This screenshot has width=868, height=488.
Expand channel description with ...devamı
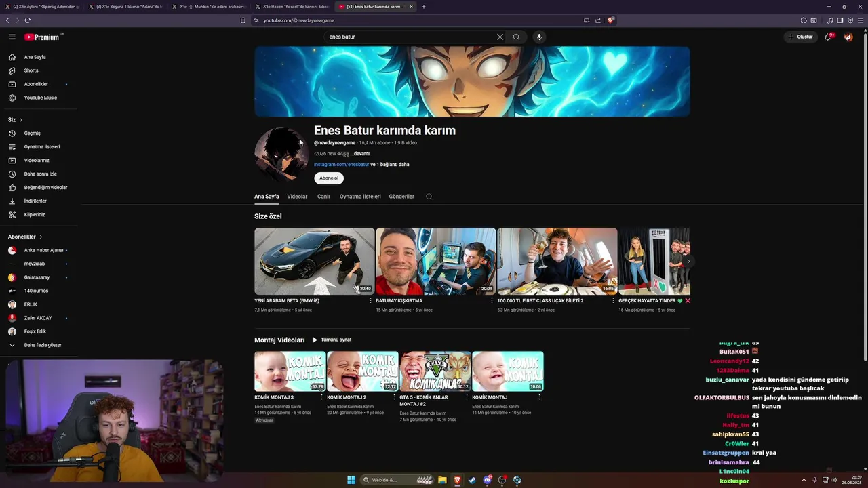(x=360, y=154)
